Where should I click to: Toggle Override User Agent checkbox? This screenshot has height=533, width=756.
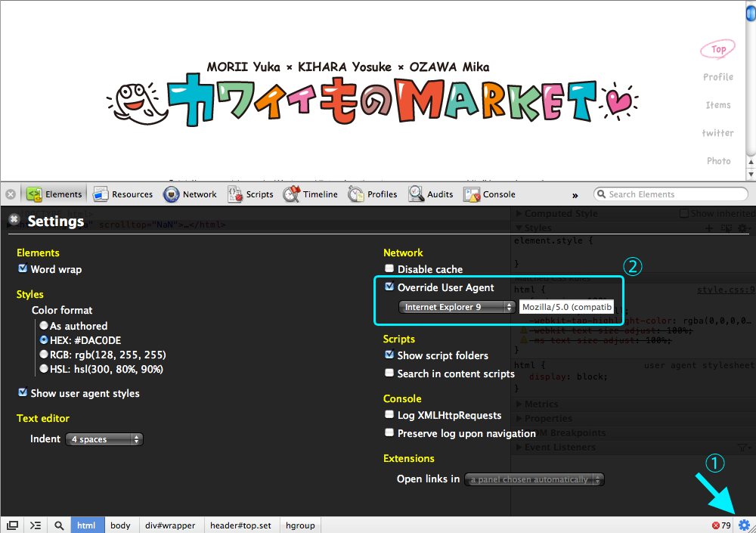tap(389, 286)
